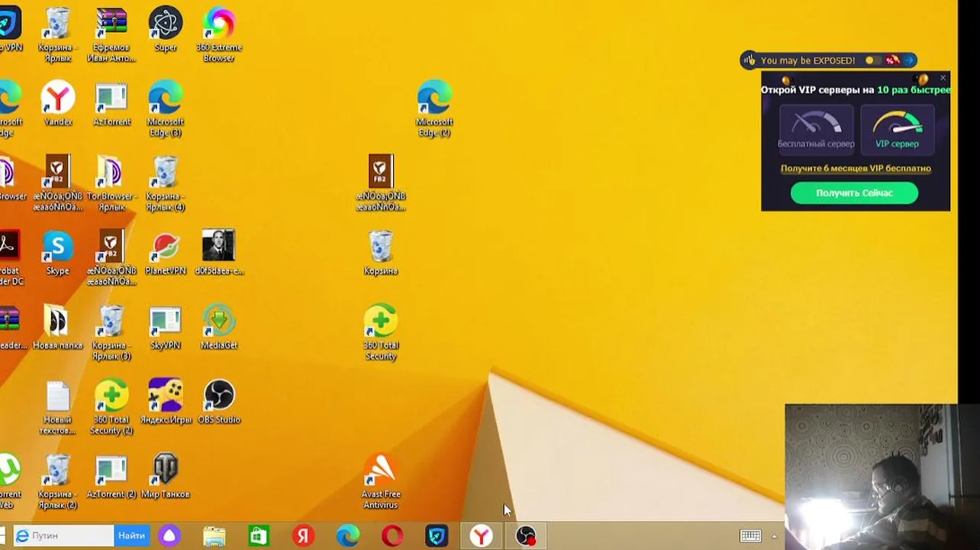Focus the taskbar search field with Путин
The width and height of the screenshot is (980, 550).
point(64,536)
